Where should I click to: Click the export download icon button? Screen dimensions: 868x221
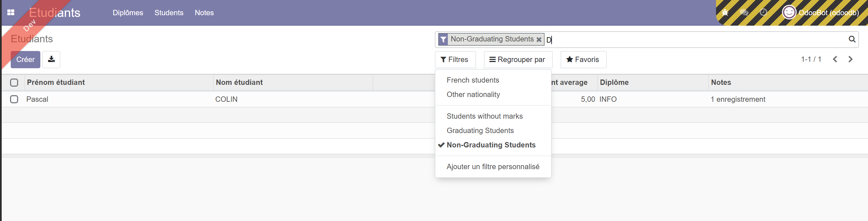coord(51,59)
